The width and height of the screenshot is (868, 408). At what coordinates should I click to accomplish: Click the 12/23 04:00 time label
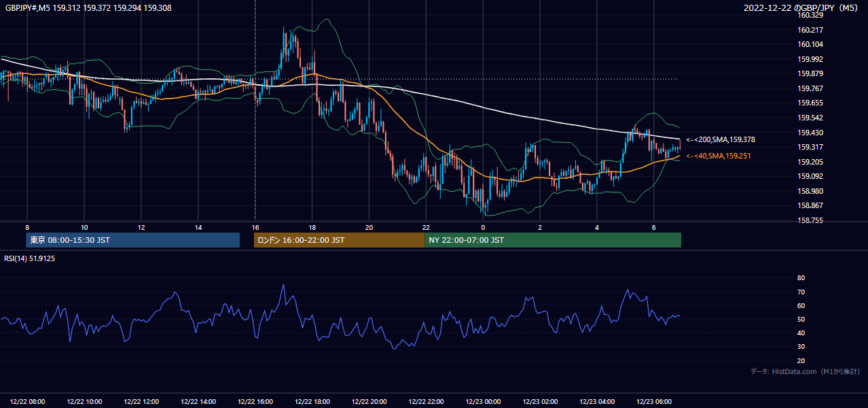point(597,402)
